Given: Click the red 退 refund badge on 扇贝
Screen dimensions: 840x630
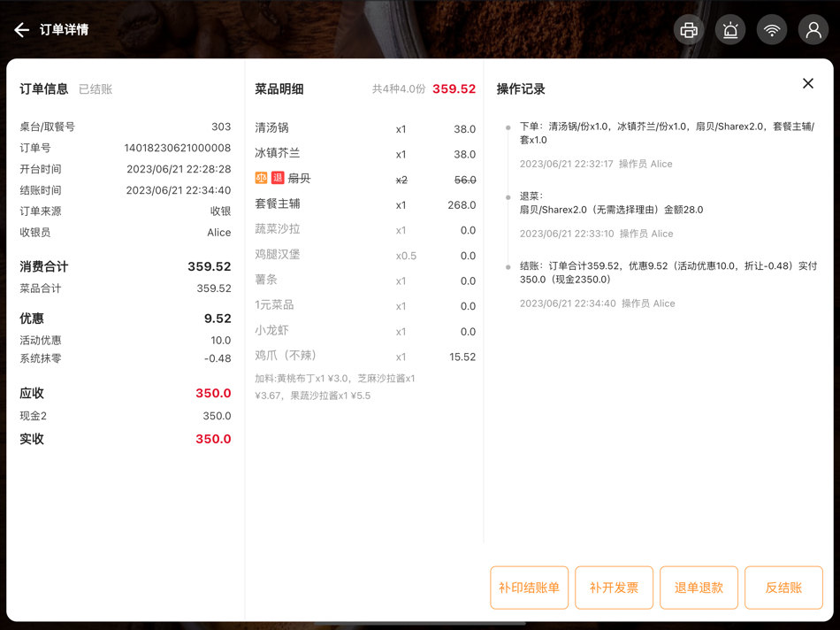Looking at the screenshot, I should 276,179.
